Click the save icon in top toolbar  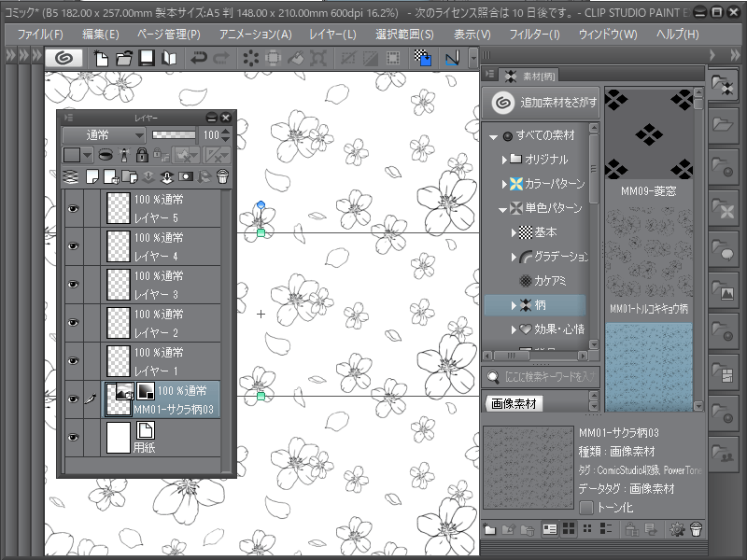point(147,58)
